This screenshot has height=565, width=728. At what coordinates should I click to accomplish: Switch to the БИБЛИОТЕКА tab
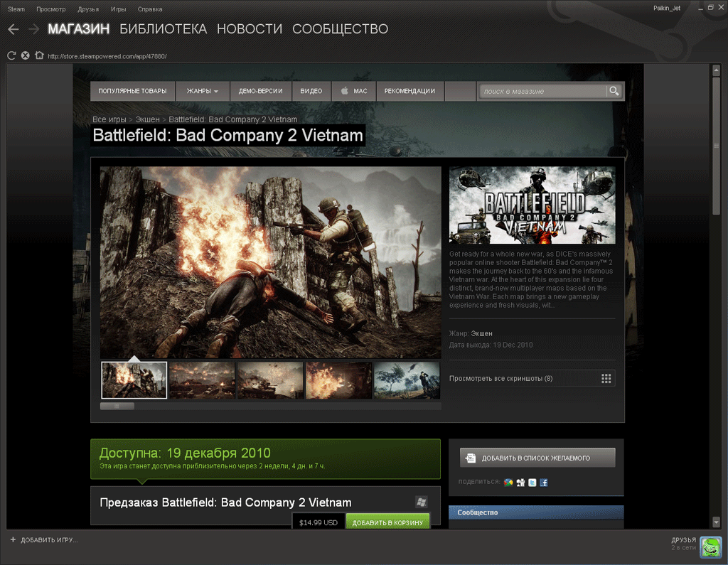tap(163, 29)
